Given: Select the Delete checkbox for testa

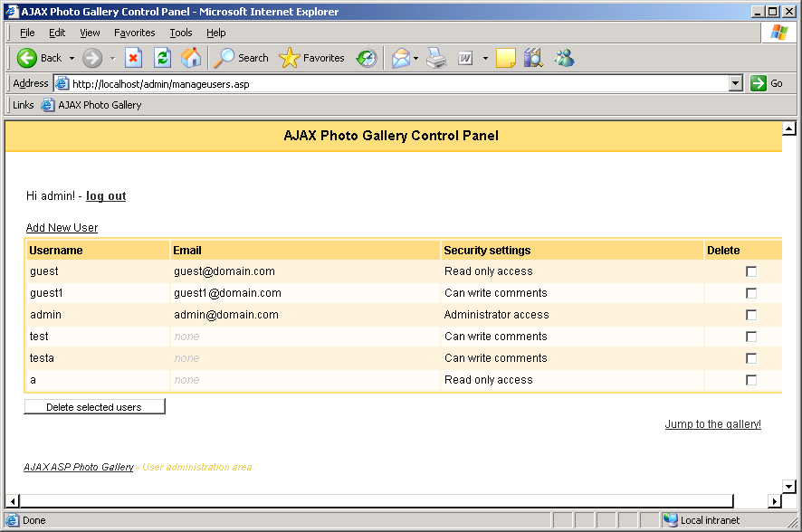Looking at the screenshot, I should point(751,358).
